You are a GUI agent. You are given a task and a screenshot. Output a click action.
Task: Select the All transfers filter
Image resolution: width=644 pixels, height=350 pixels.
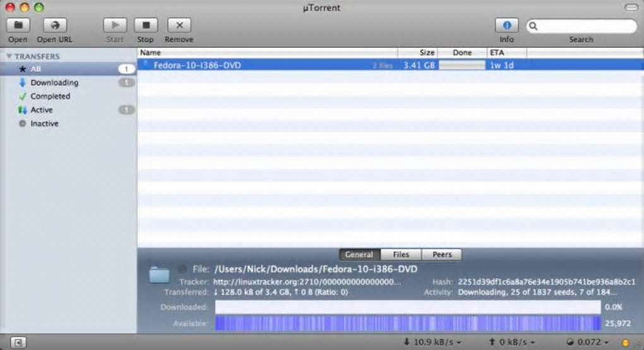tap(68, 69)
